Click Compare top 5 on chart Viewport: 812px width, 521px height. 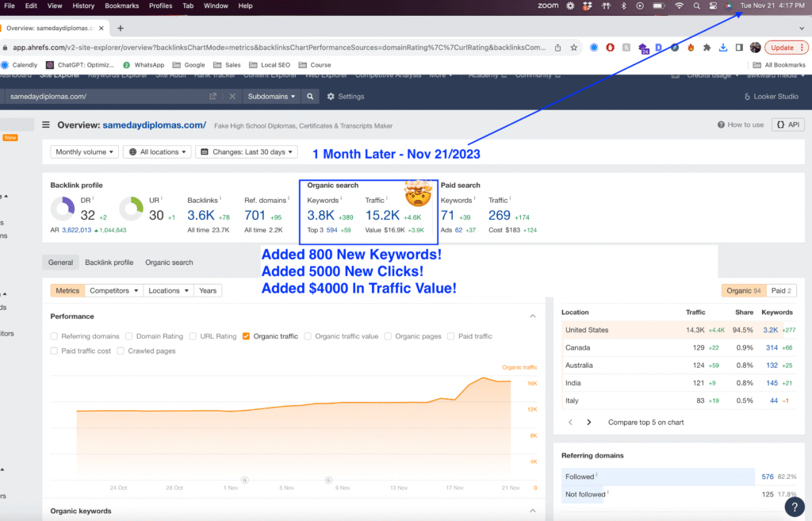645,422
